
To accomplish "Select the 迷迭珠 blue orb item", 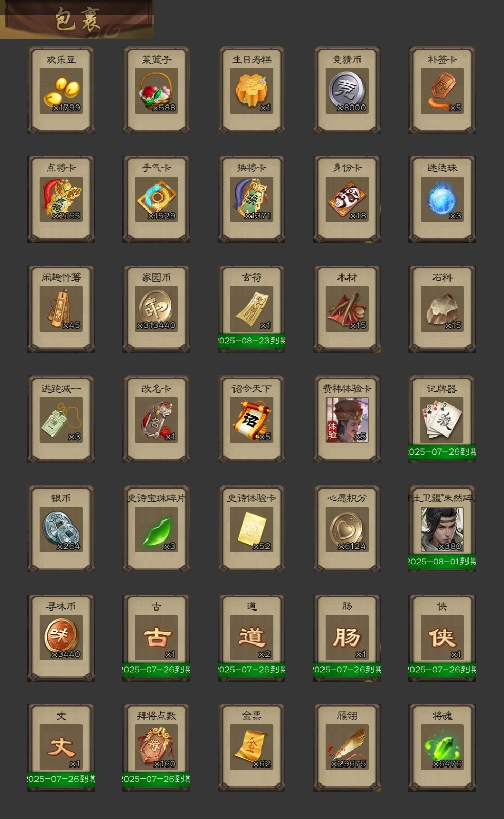I will [x=442, y=200].
